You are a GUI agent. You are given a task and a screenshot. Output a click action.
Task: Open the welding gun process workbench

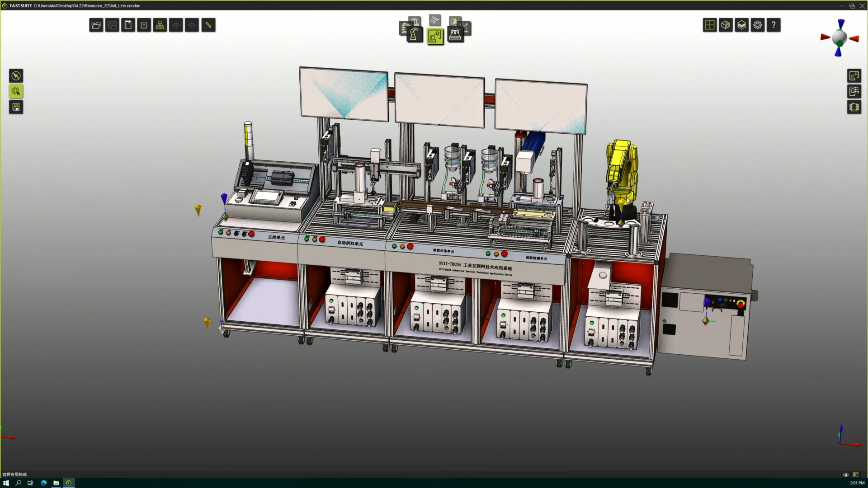click(x=455, y=34)
